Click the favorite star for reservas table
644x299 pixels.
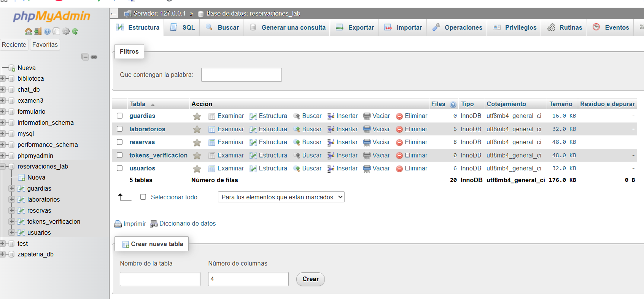tap(197, 143)
